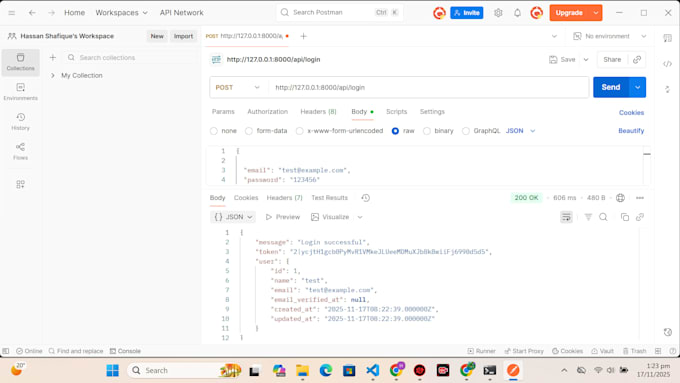The width and height of the screenshot is (680, 383).
Task: Open the Workspaces dropdown
Action: point(121,13)
